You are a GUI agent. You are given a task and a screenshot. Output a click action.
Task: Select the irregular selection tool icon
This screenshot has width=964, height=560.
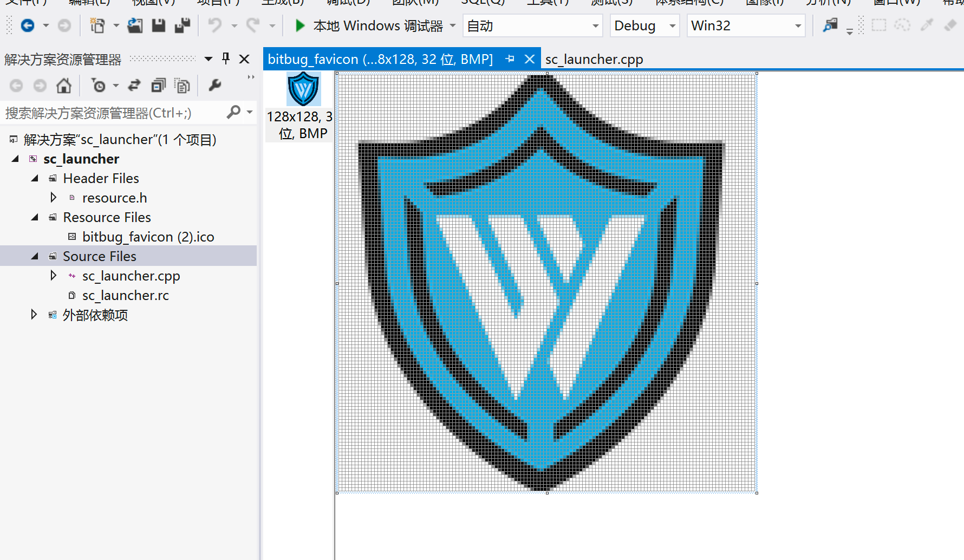(902, 25)
